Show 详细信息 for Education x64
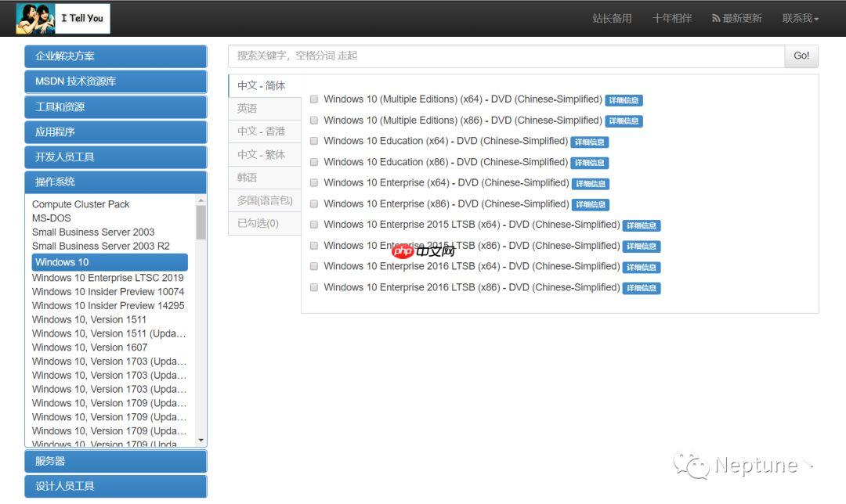The width and height of the screenshot is (846, 504). [590, 142]
